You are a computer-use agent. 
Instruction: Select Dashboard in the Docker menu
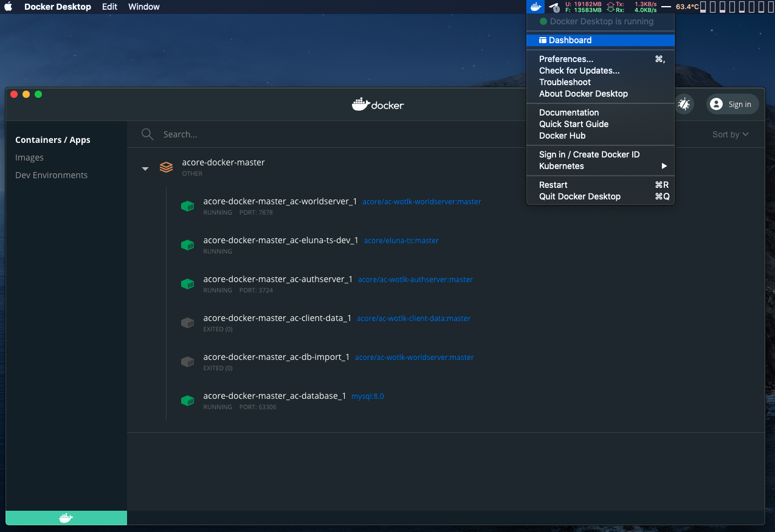601,40
